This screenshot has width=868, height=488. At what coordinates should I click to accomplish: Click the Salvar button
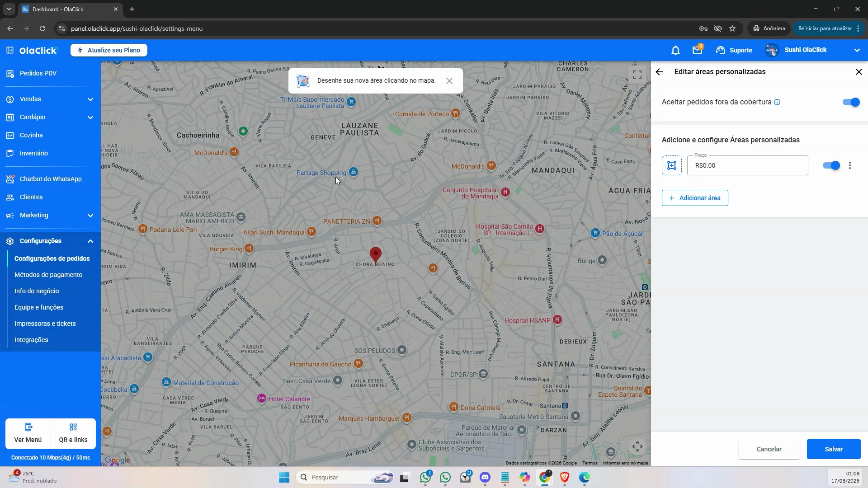[834, 449]
